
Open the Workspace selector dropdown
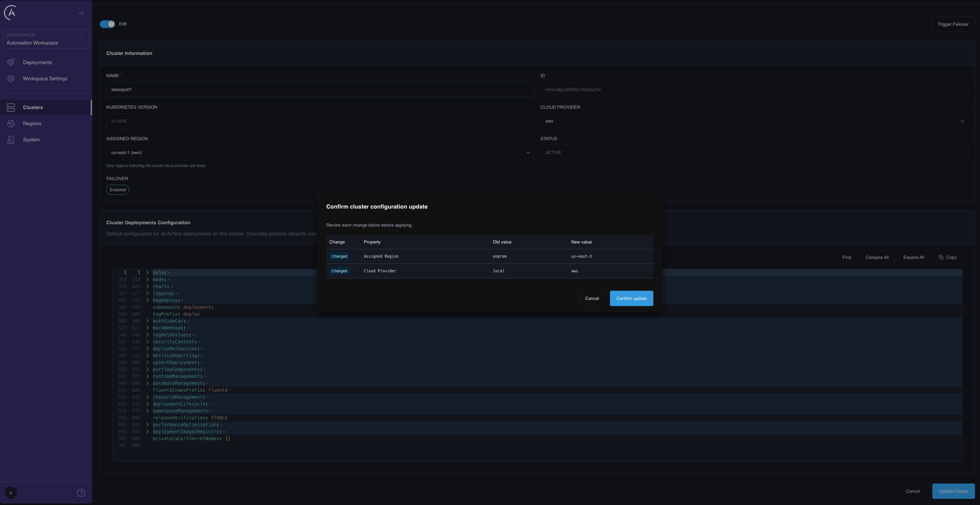click(46, 39)
